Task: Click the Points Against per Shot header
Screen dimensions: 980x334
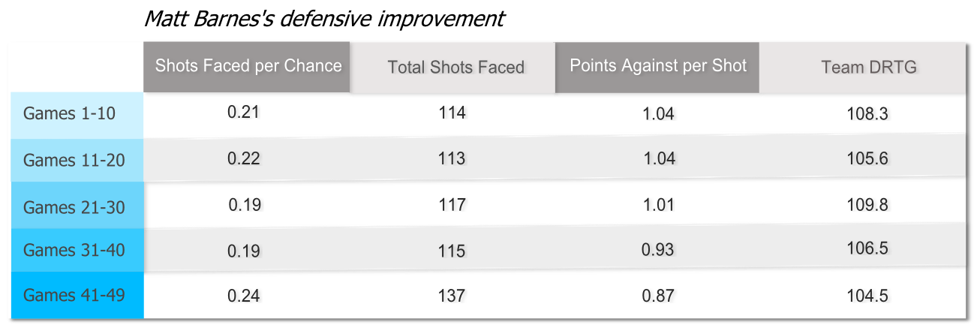Action: point(658,66)
